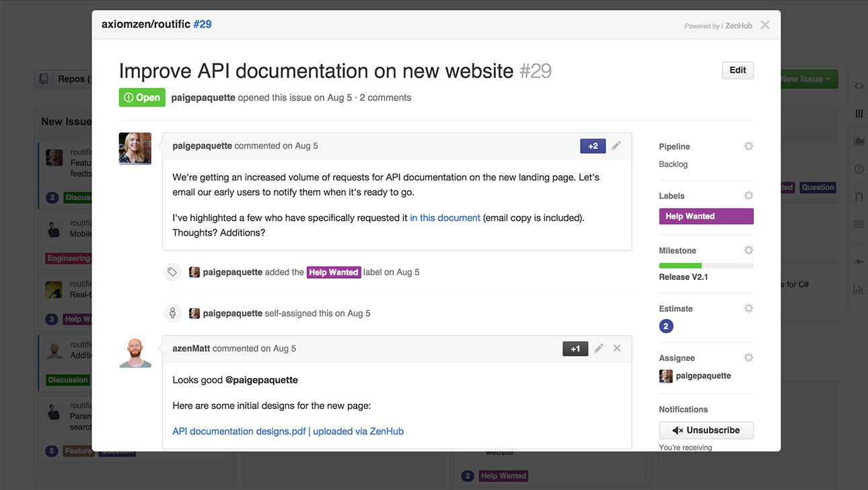This screenshot has width=868, height=490.
Task: Click the Help Wanted label in the sidebar
Action: point(706,216)
